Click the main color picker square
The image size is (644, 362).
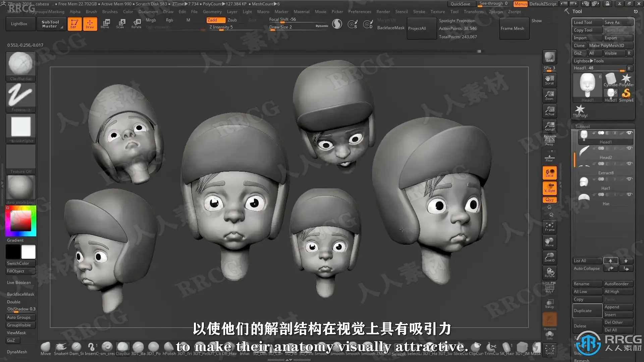click(x=21, y=221)
